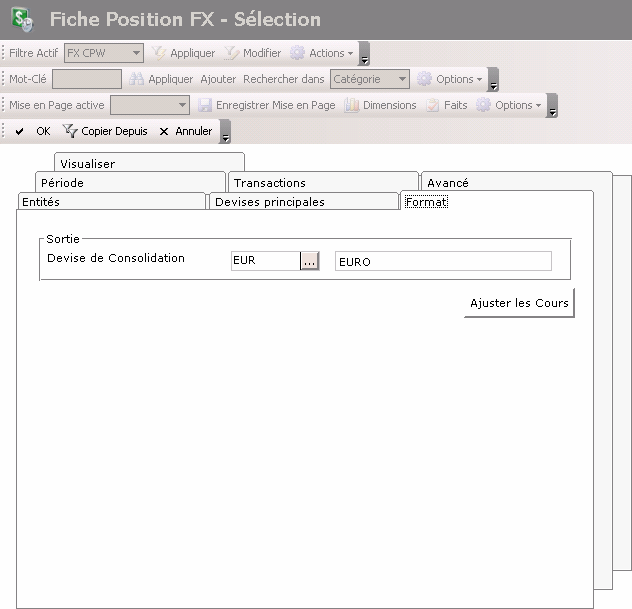632x609 pixels.
Task: Click Copier Depuis funnel icon
Action: coord(105,131)
